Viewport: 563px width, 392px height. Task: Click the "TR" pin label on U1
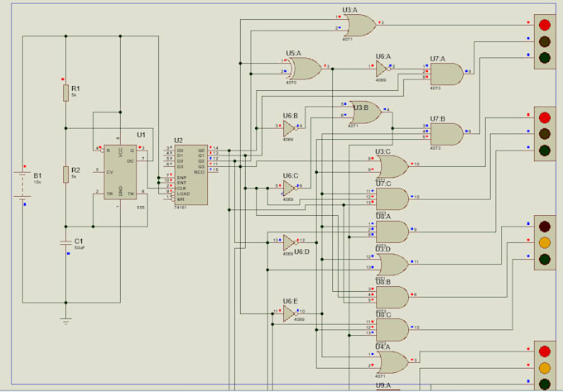[x=109, y=194]
